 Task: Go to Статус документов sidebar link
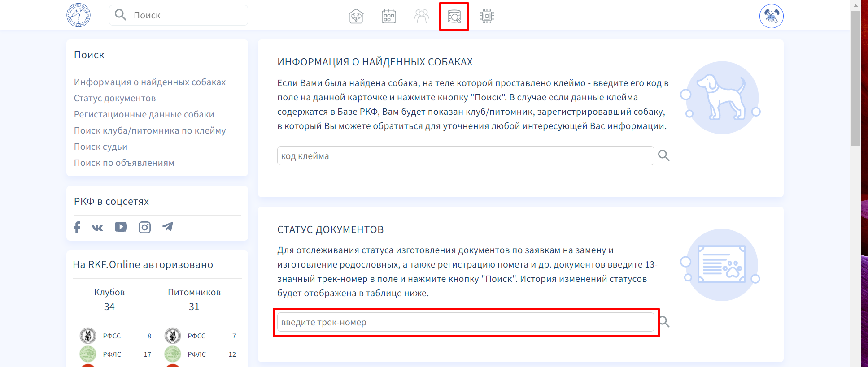point(115,98)
